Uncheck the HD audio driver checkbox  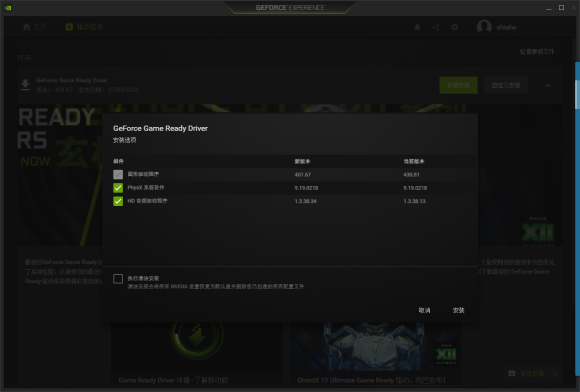118,201
